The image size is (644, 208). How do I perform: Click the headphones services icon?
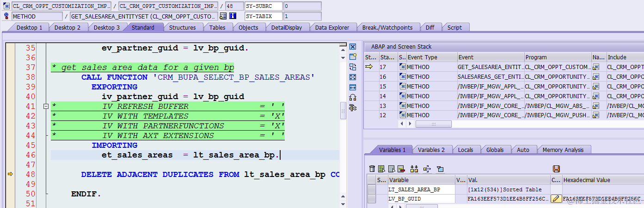click(353, 97)
